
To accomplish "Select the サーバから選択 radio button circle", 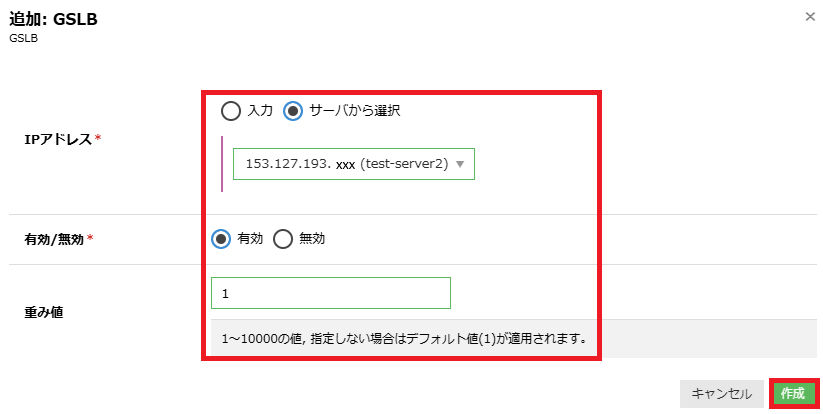I will point(293,111).
